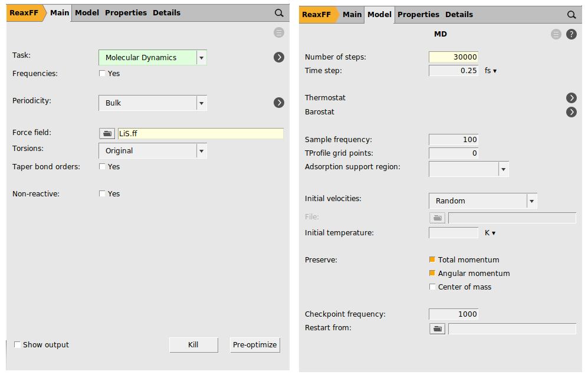
Task: Click the TProfile grid points field
Action: pos(454,153)
